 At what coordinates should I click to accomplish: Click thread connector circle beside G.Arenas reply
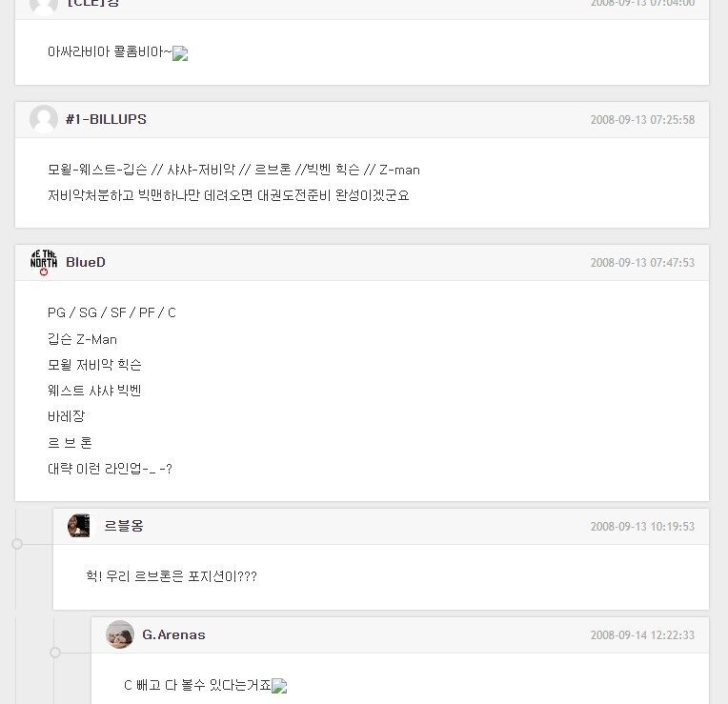click(x=54, y=653)
